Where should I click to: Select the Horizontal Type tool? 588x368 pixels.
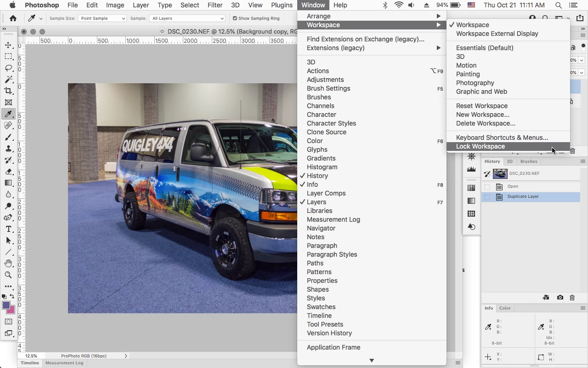[8, 229]
